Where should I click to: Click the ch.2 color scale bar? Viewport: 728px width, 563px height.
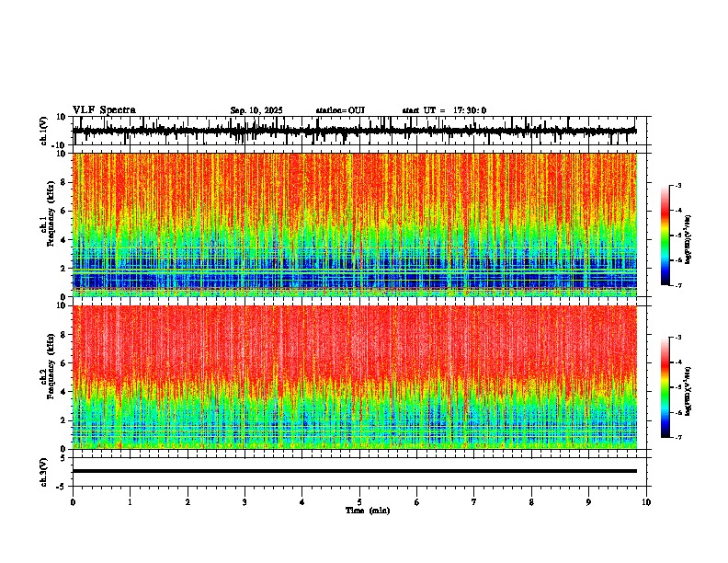(x=665, y=387)
